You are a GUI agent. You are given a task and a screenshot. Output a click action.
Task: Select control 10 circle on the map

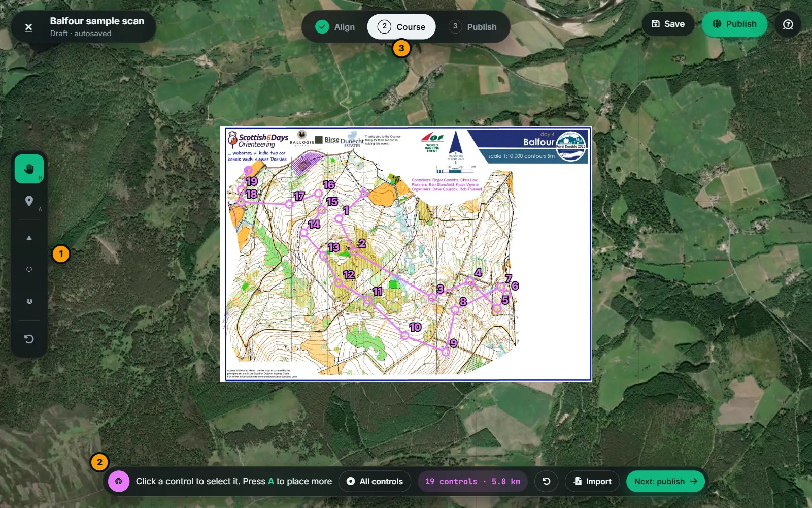[x=404, y=335]
